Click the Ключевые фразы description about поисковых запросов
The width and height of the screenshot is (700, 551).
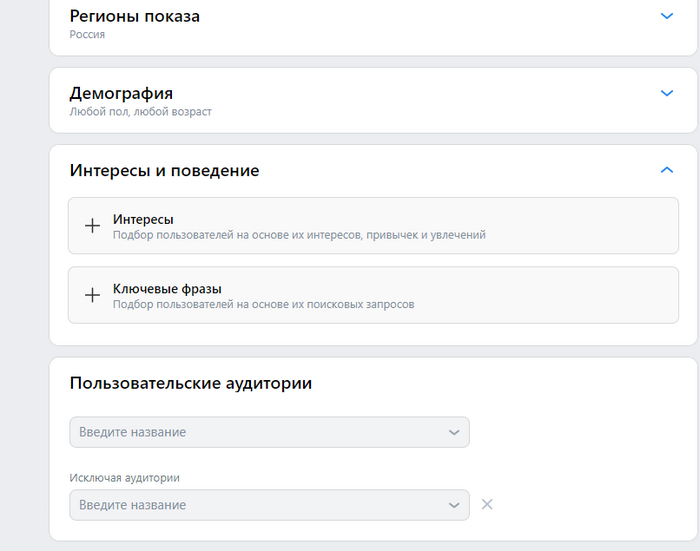click(x=263, y=304)
